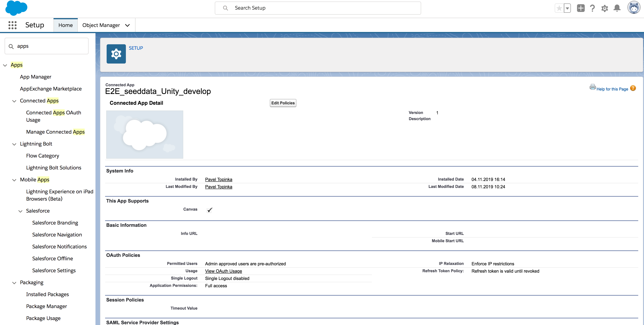Open the favorites list dropdown arrow

568,8
